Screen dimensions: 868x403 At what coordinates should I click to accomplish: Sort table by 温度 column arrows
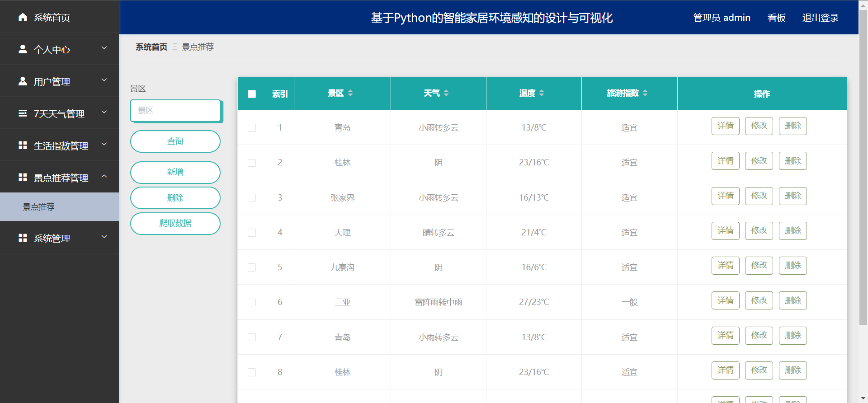(542, 93)
